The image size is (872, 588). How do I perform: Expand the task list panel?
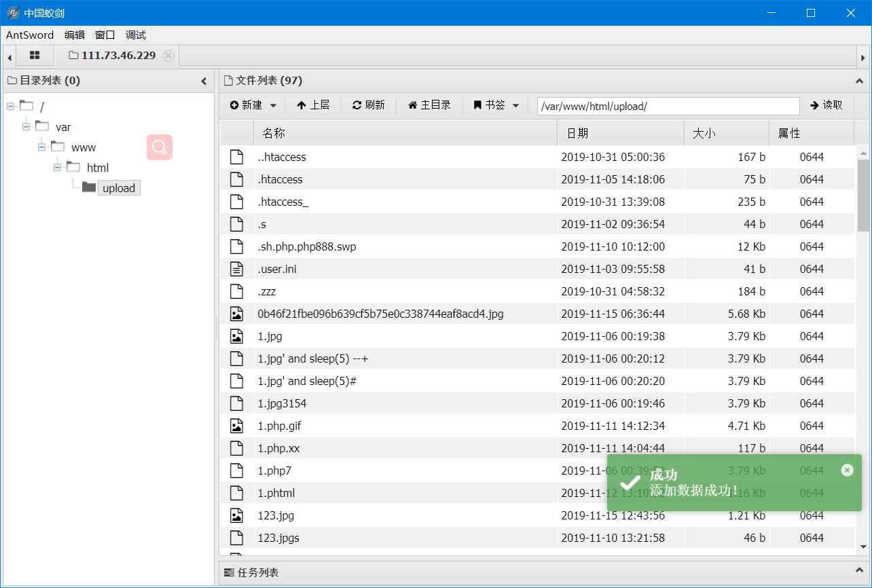858,572
